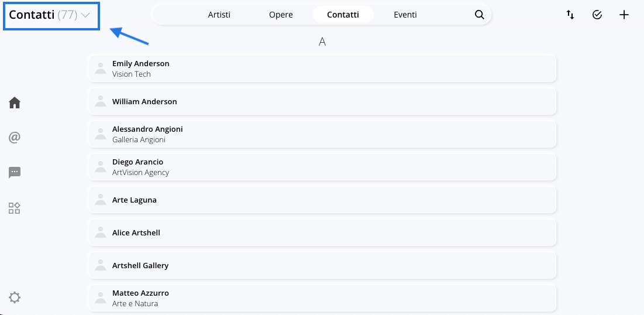Activate the multi-select checkmark icon
The width and height of the screenshot is (644, 315).
click(597, 15)
